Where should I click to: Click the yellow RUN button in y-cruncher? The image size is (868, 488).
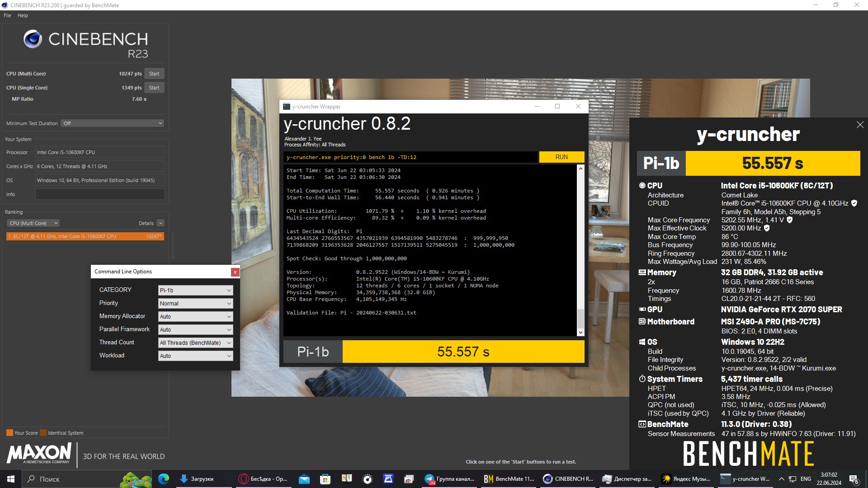pyautogui.click(x=561, y=157)
